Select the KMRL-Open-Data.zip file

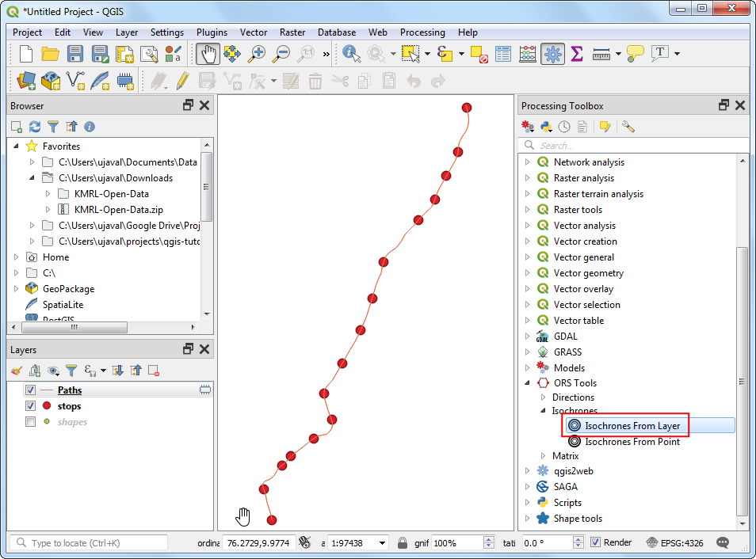point(118,210)
